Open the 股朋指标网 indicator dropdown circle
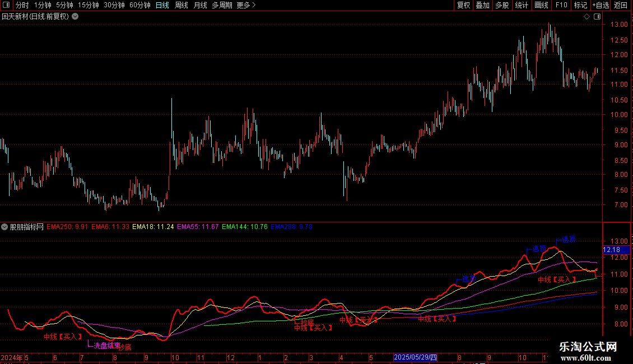Screen dimensions: 633x364 (x=4, y=227)
